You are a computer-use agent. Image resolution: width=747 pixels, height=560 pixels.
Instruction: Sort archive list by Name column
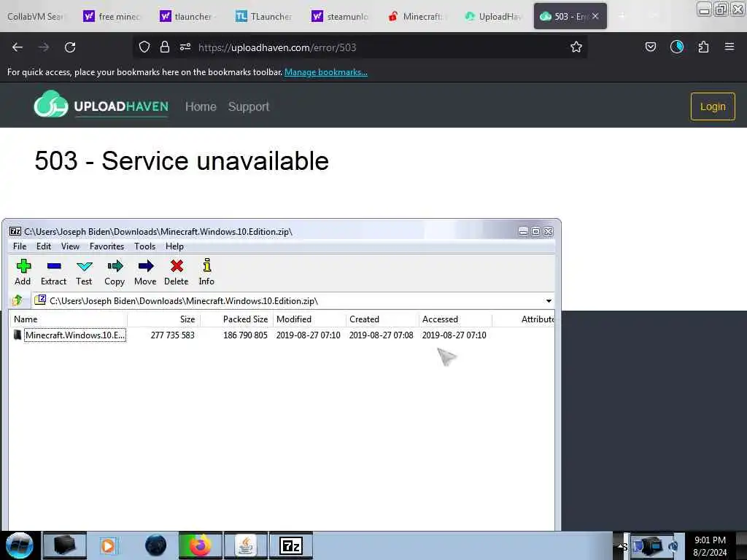point(68,319)
